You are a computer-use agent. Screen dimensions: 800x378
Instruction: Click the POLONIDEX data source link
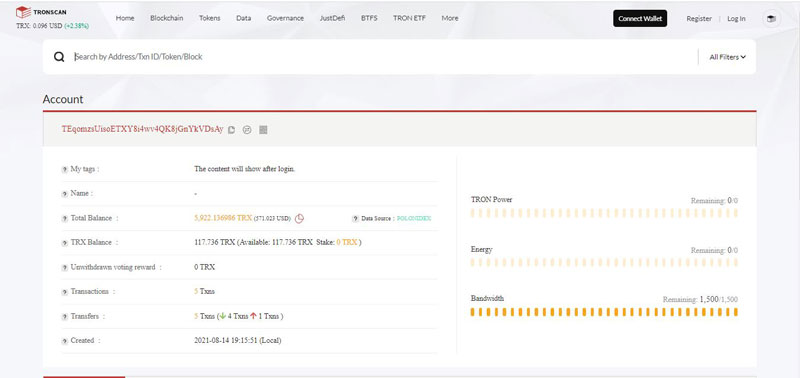[x=414, y=218]
